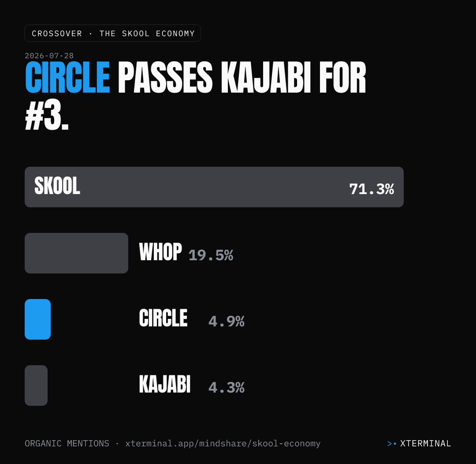This screenshot has width=476, height=464.
Task: Select the 2026-07-28 date label
Action: 49,56
